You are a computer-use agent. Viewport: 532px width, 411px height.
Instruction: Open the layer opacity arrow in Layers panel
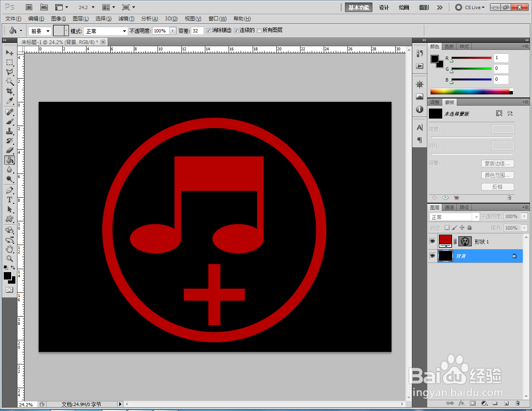[x=524, y=216]
